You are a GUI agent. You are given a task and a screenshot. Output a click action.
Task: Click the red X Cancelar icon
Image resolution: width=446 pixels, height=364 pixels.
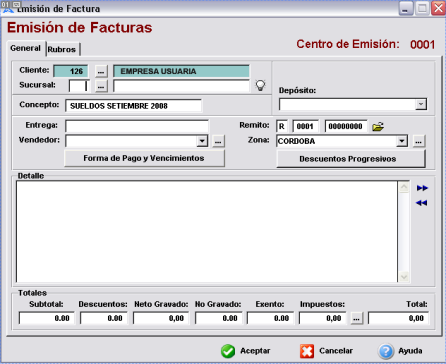coord(307,351)
